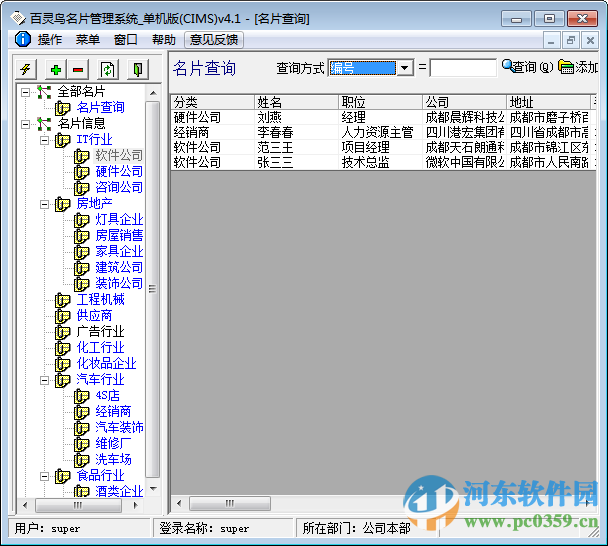Select 家具企业 in the tree
This screenshot has height=546, width=608.
(x=119, y=252)
